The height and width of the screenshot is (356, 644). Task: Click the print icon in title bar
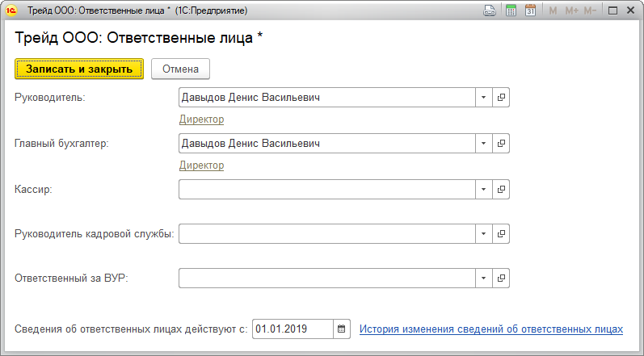tap(489, 10)
